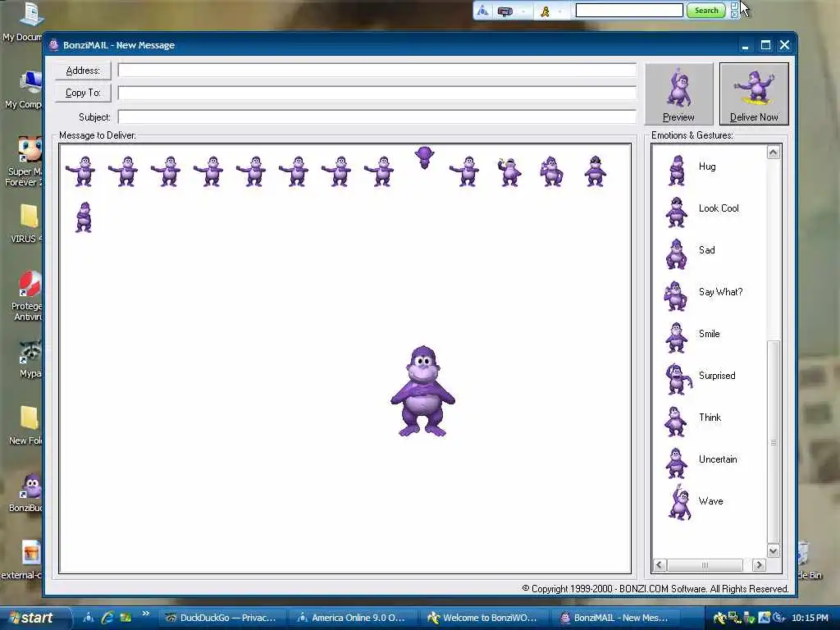Expand the quick launch overflow chevron
Image resolution: width=840 pixels, height=630 pixels.
click(146, 614)
